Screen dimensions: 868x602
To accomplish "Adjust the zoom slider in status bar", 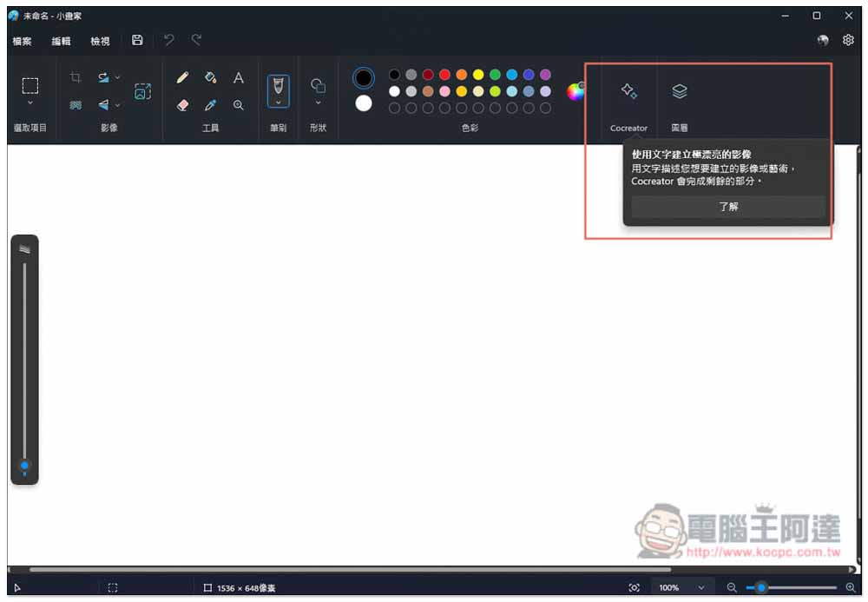I will [x=792, y=587].
